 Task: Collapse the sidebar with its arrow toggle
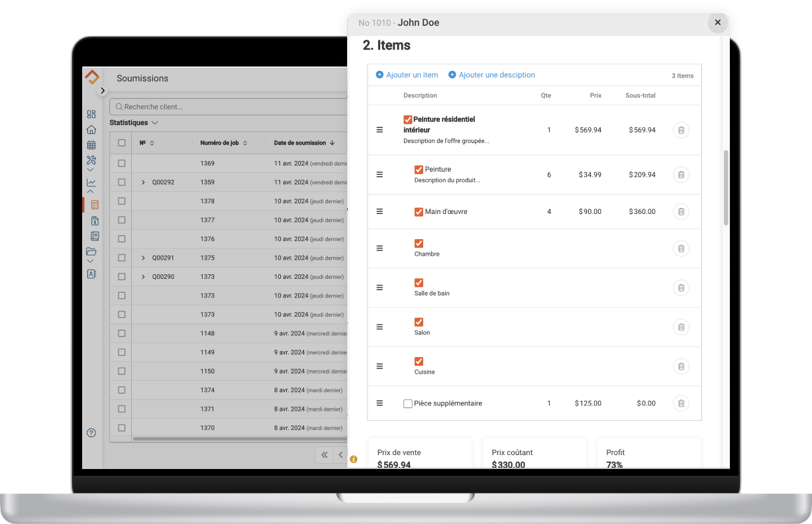click(103, 90)
